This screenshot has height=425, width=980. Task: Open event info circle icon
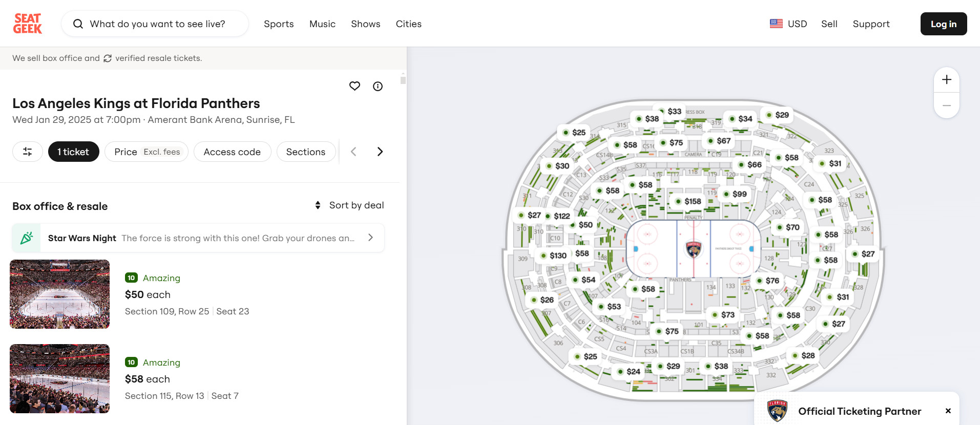tap(378, 87)
